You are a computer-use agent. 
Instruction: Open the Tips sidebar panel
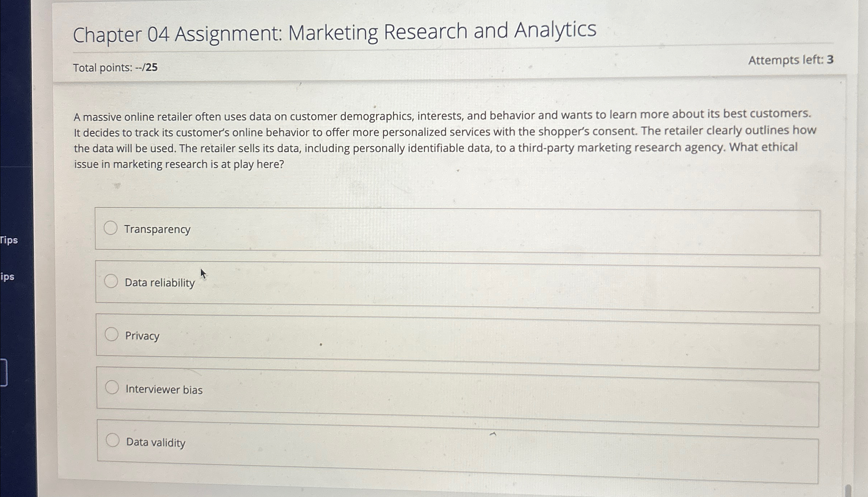(x=9, y=240)
